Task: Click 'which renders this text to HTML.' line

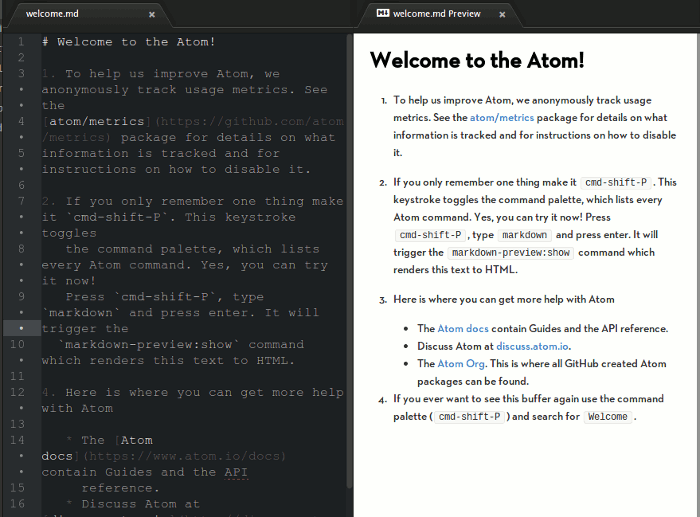Action: [x=168, y=360]
